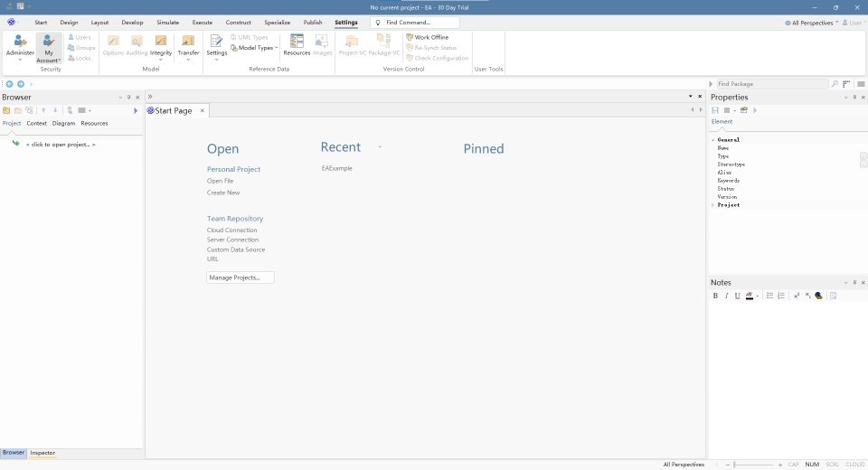
Task: Click the Server Connection link
Action: [232, 240]
